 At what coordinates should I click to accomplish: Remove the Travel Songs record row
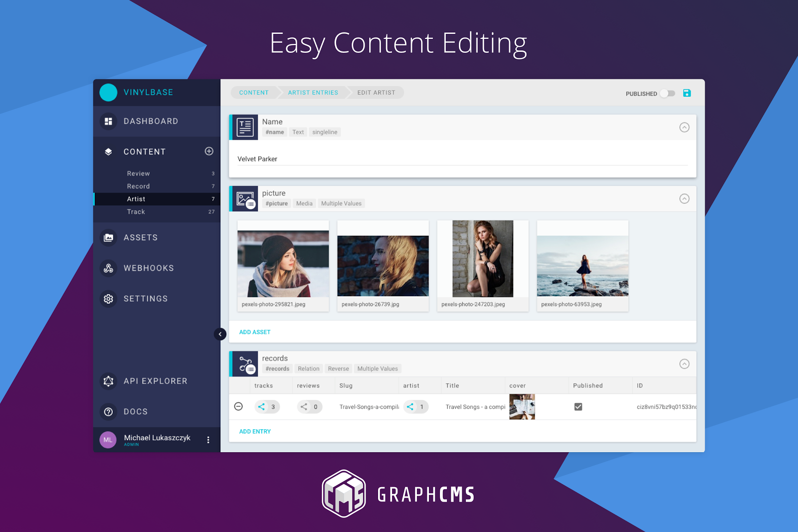(x=238, y=406)
